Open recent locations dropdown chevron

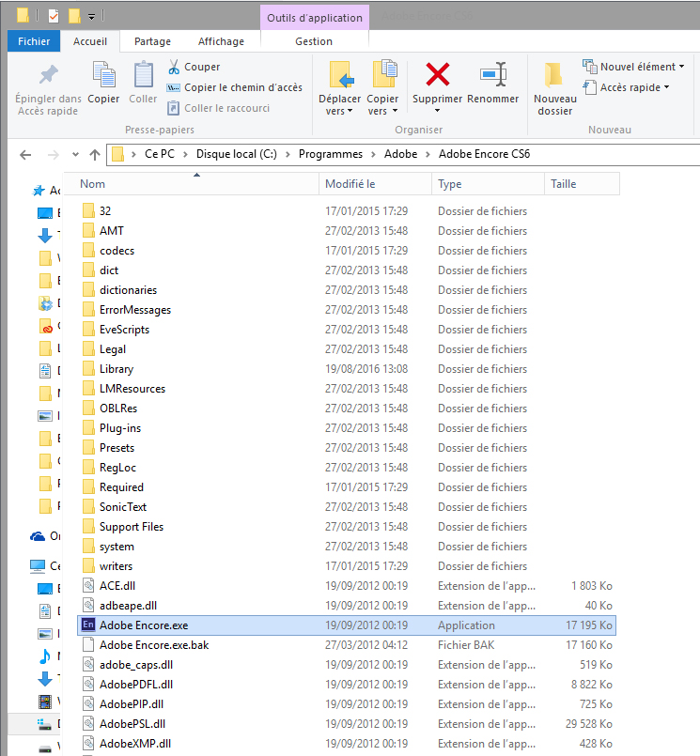click(75, 155)
